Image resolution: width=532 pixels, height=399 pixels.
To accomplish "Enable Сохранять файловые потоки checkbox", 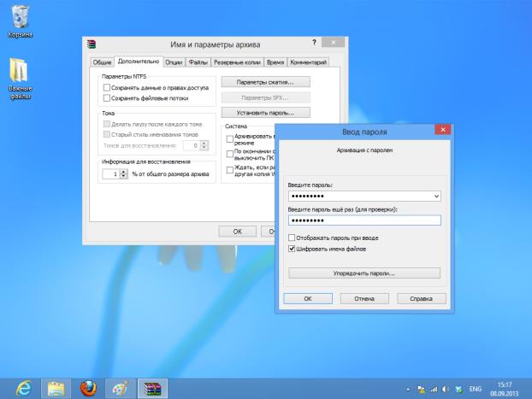I will [107, 98].
